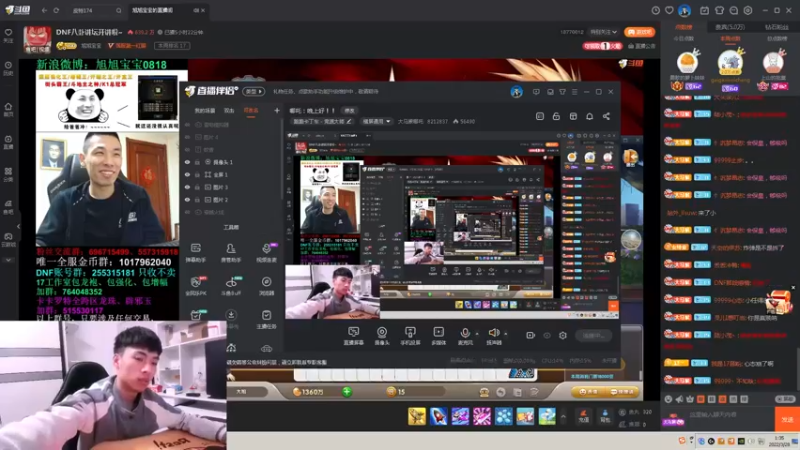Add a 手机投屏 source
This screenshot has width=800, height=450.
[x=410, y=336]
